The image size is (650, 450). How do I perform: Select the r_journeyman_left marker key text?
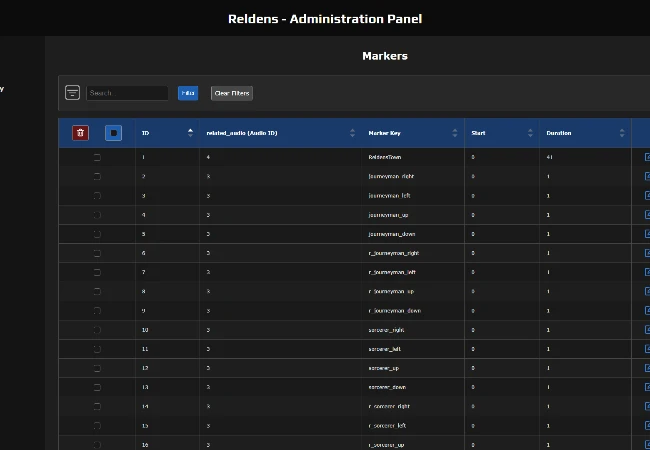point(392,272)
